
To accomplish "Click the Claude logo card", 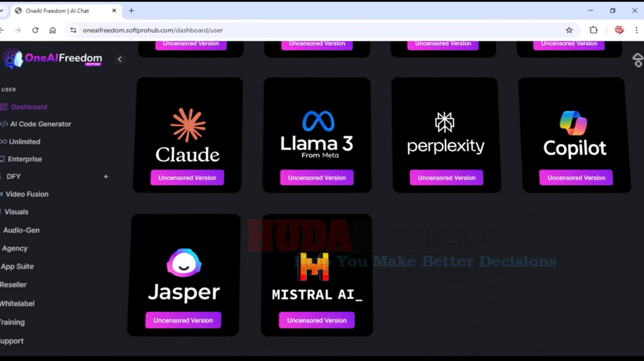I will point(187,134).
